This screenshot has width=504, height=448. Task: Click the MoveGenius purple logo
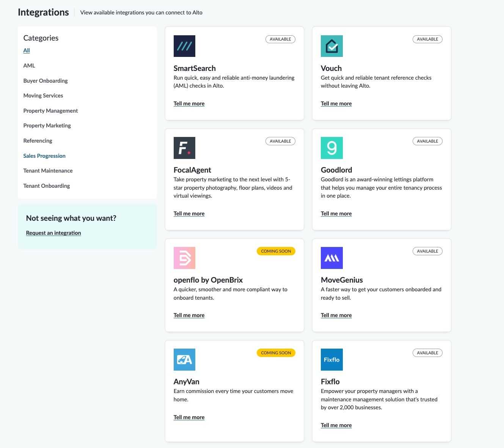pos(332,258)
